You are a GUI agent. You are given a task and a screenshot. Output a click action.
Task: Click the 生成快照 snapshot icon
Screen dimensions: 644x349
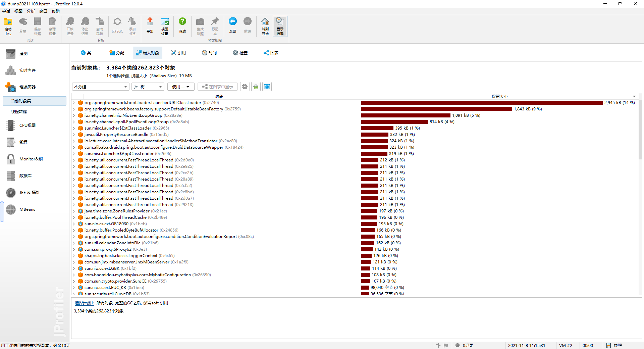click(x=200, y=25)
